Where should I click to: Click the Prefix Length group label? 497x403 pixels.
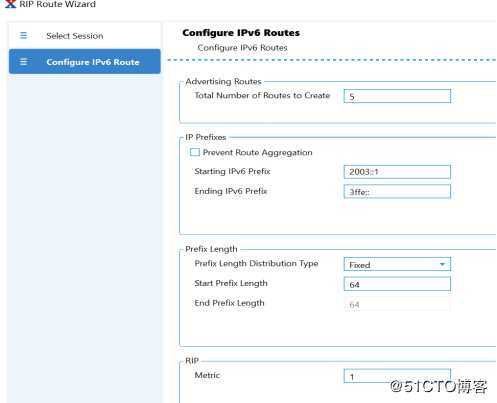click(211, 249)
